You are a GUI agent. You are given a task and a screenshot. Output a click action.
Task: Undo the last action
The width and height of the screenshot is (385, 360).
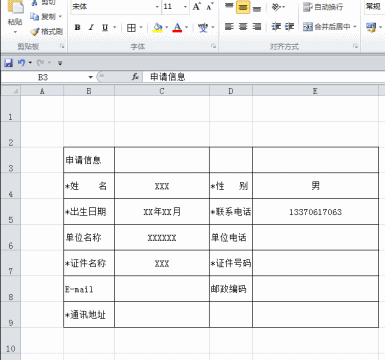point(21,62)
